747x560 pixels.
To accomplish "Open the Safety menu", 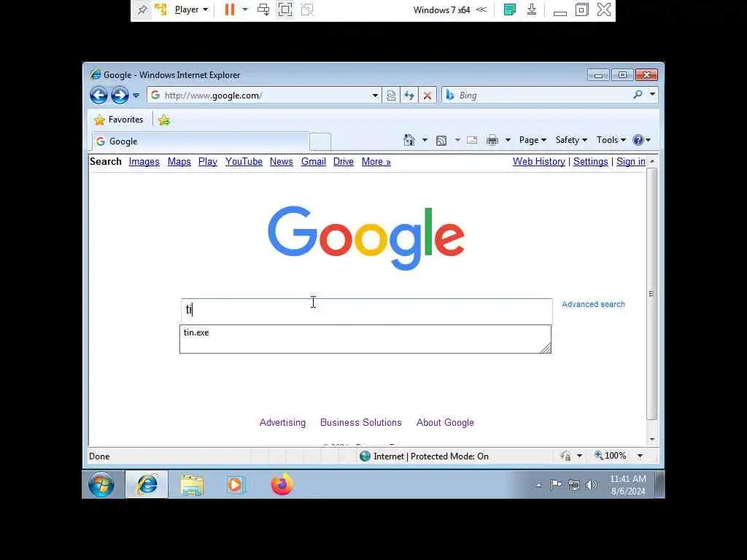I will click(x=571, y=140).
